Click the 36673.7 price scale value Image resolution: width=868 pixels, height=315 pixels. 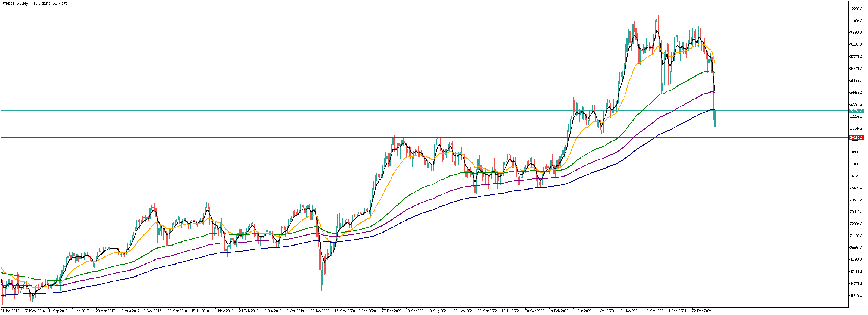pos(856,69)
